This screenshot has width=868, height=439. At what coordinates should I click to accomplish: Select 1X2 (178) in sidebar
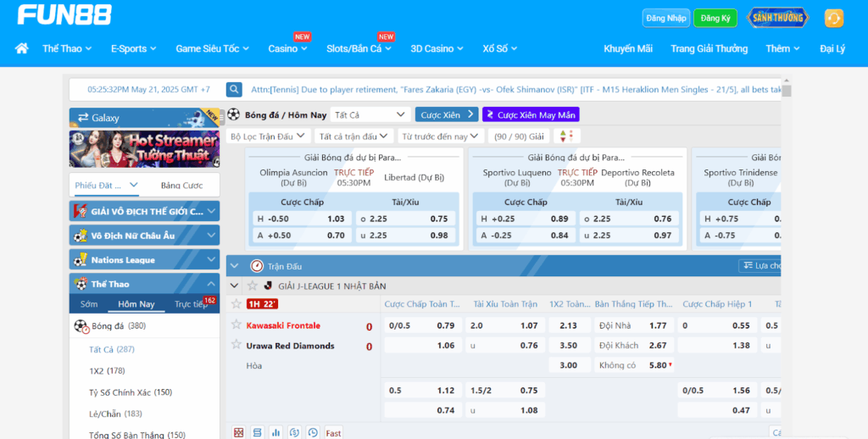(107, 371)
